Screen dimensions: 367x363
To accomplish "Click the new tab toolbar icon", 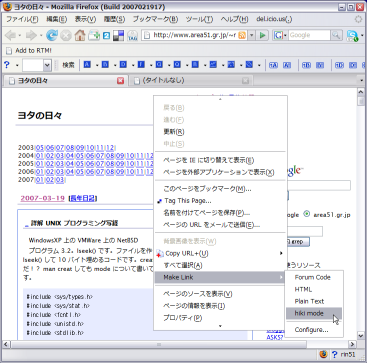I will 94,35.
